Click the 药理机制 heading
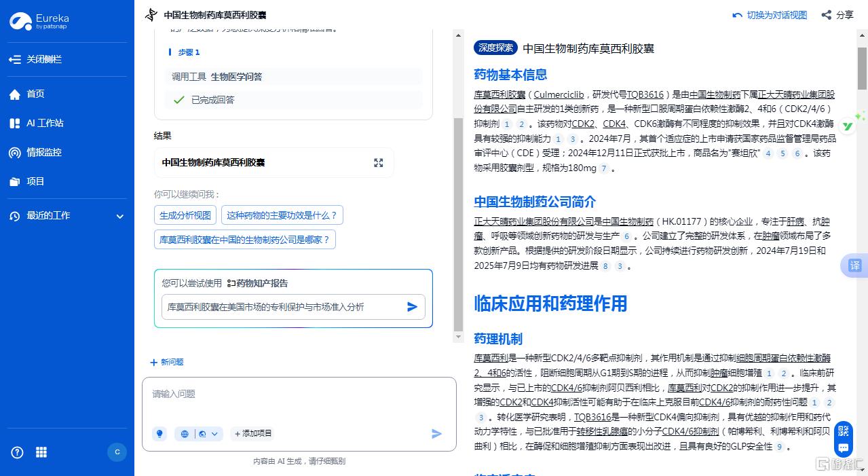 [x=498, y=339]
